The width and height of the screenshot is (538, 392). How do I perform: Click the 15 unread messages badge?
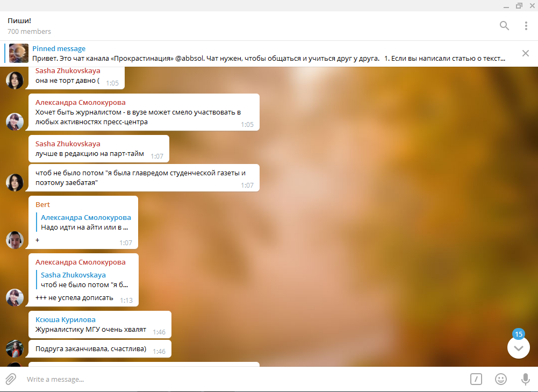click(519, 334)
